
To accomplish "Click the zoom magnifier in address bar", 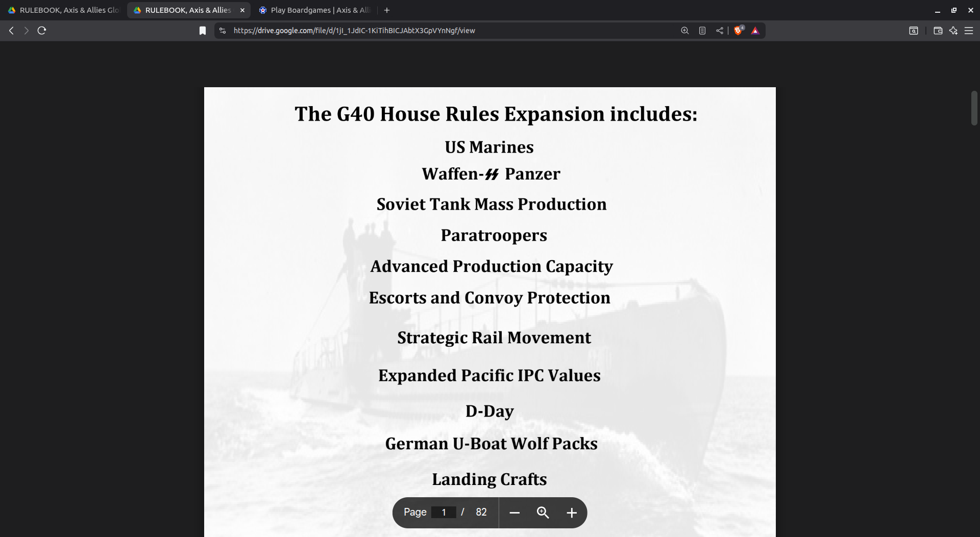I will (685, 31).
